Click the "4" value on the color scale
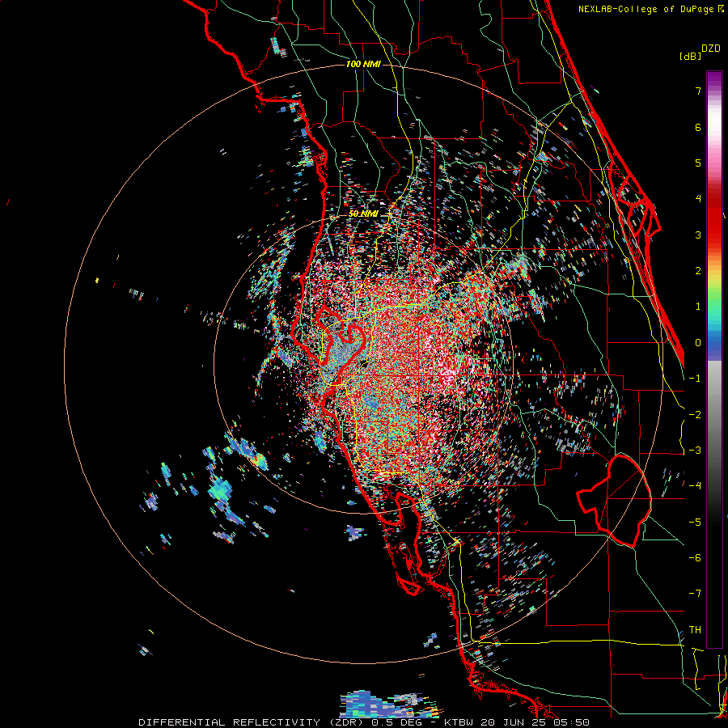728x728 pixels. (x=698, y=199)
